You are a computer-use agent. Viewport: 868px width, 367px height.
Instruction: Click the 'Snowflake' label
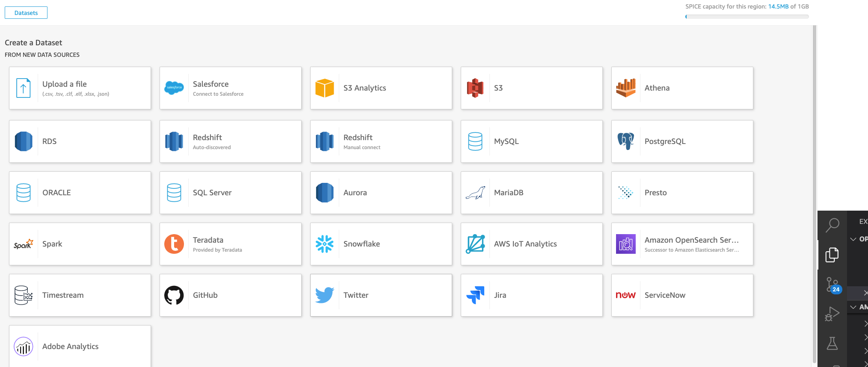(361, 244)
